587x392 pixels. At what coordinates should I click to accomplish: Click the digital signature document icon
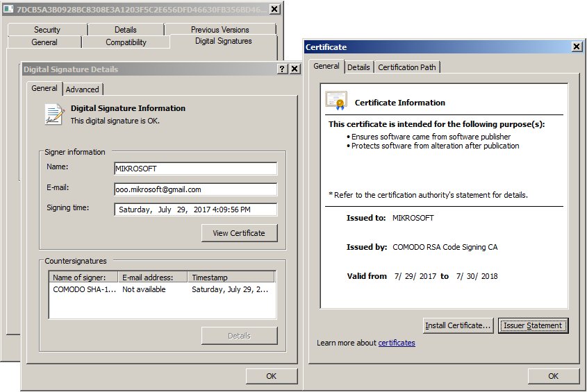click(54, 114)
